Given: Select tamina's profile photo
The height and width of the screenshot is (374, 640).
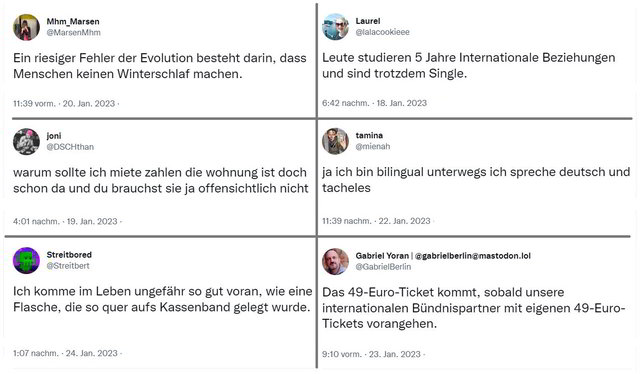Looking at the screenshot, I should point(336,141).
